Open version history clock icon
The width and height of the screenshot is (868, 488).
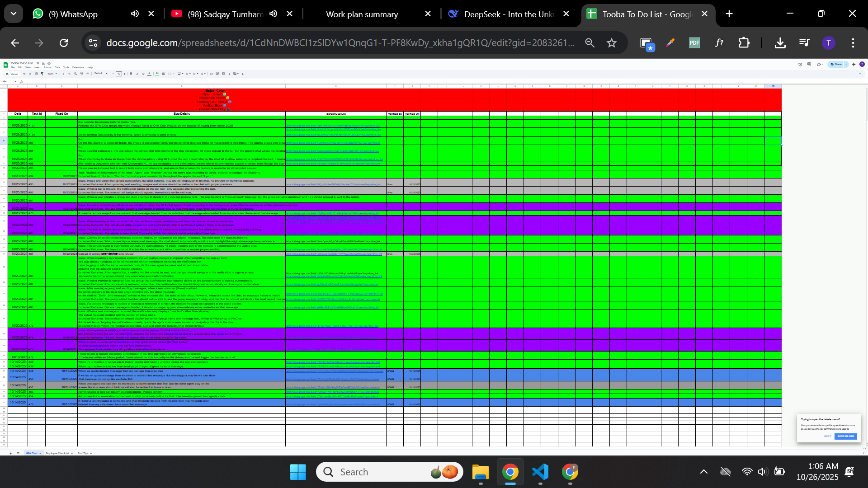(x=800, y=64)
